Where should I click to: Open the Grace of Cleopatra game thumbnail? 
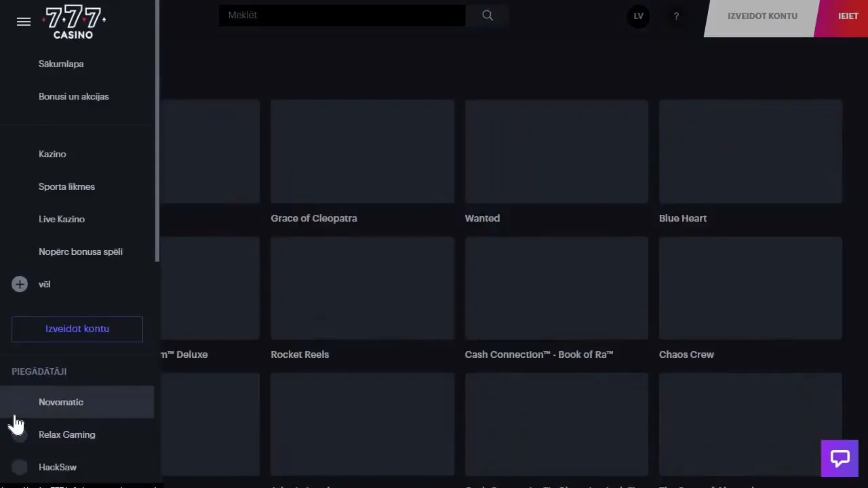362,151
